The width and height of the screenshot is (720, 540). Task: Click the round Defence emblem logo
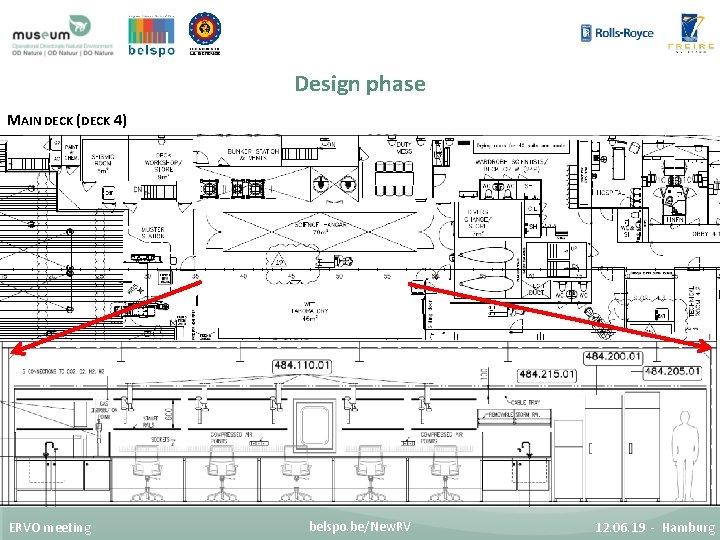(205, 34)
